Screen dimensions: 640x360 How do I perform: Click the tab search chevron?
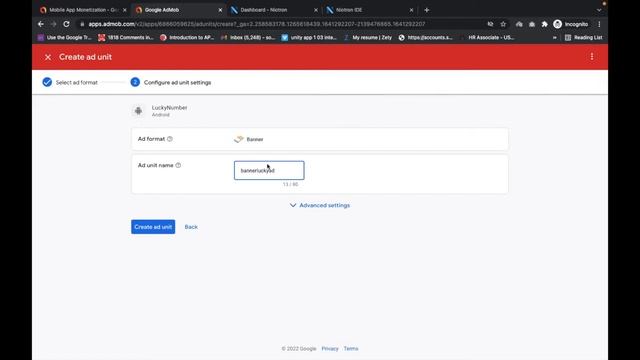click(599, 10)
